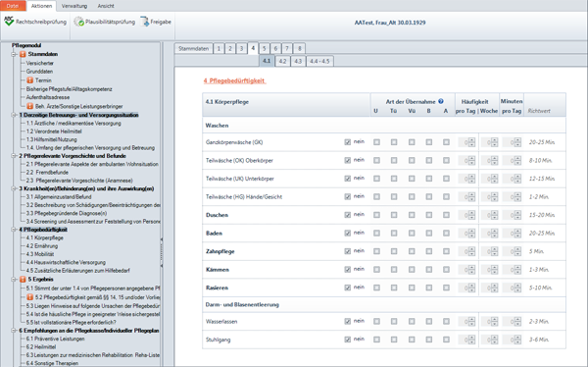
Task: Go to form tab 5
Action: point(264,48)
